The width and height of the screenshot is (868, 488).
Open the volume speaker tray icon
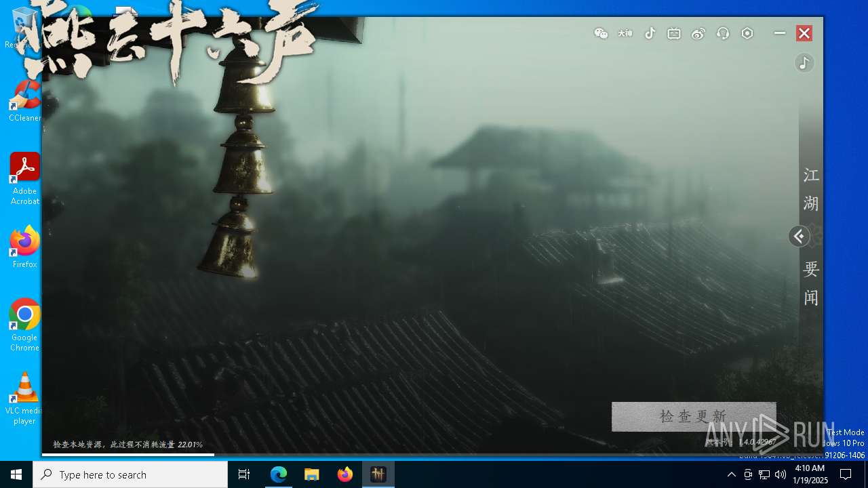pyautogui.click(x=781, y=474)
